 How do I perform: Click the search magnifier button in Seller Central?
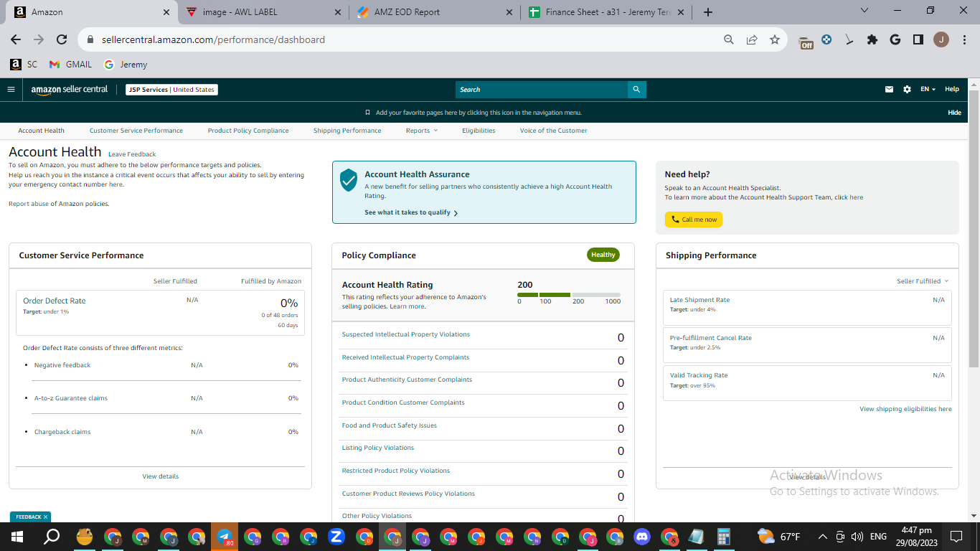point(636,90)
